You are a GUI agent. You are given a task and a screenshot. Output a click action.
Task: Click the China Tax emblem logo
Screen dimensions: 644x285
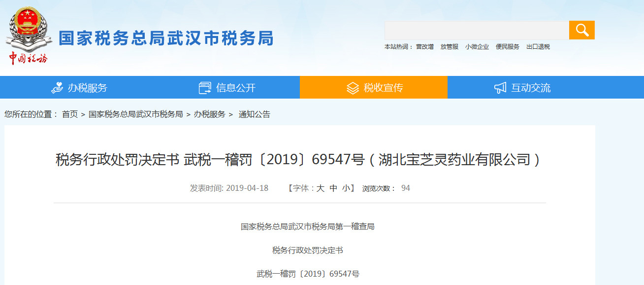click(x=28, y=36)
